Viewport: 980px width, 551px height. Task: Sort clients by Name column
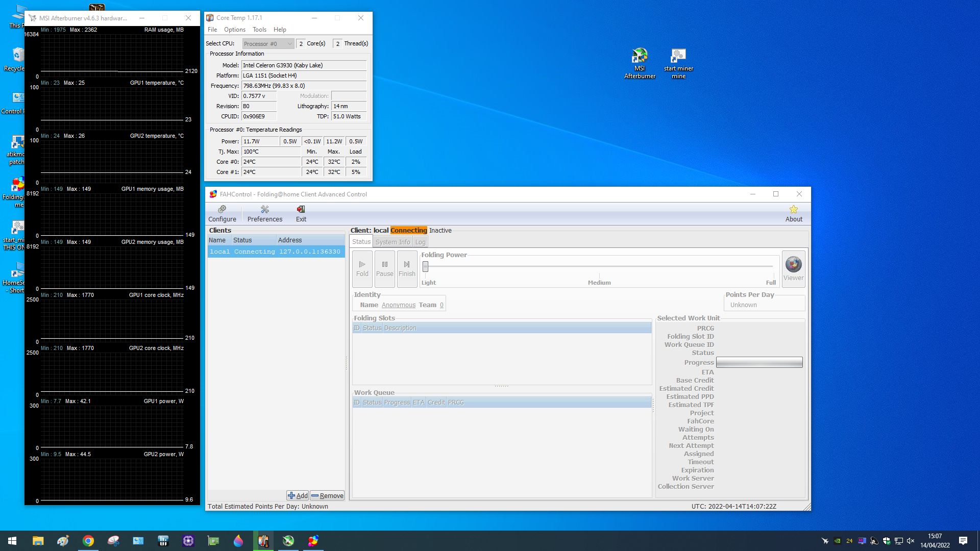(x=219, y=240)
